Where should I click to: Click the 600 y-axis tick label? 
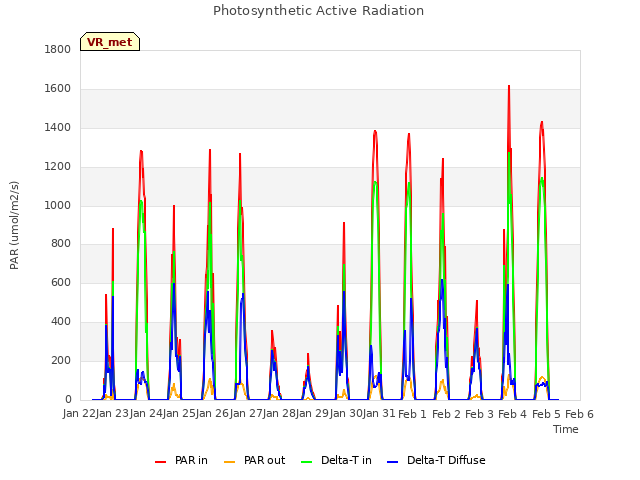click(x=61, y=282)
